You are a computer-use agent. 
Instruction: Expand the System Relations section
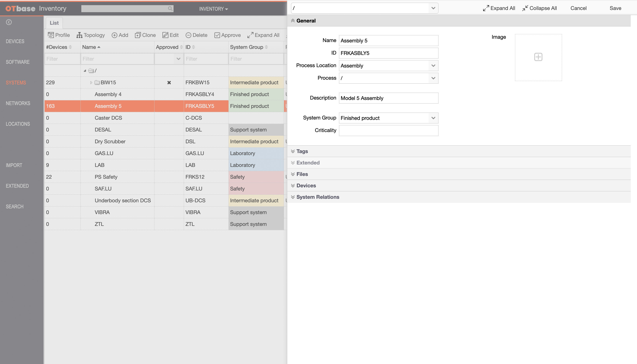pyautogui.click(x=318, y=197)
